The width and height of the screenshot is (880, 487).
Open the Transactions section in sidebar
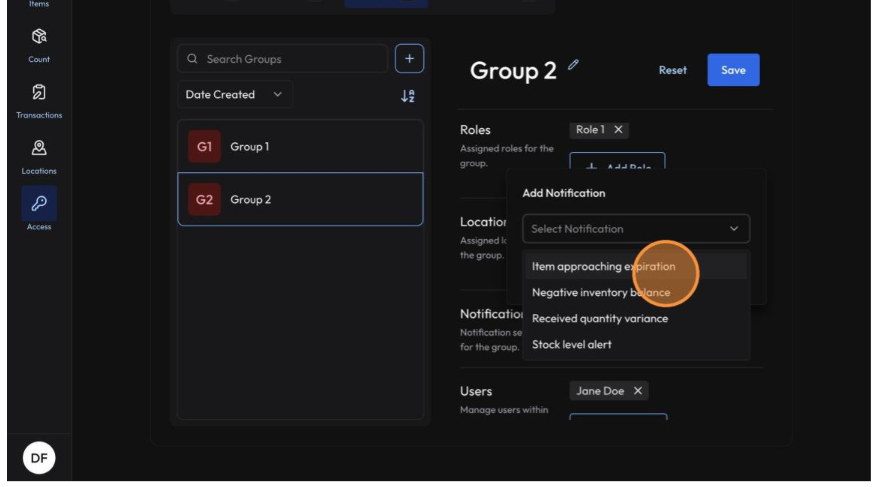click(x=39, y=101)
